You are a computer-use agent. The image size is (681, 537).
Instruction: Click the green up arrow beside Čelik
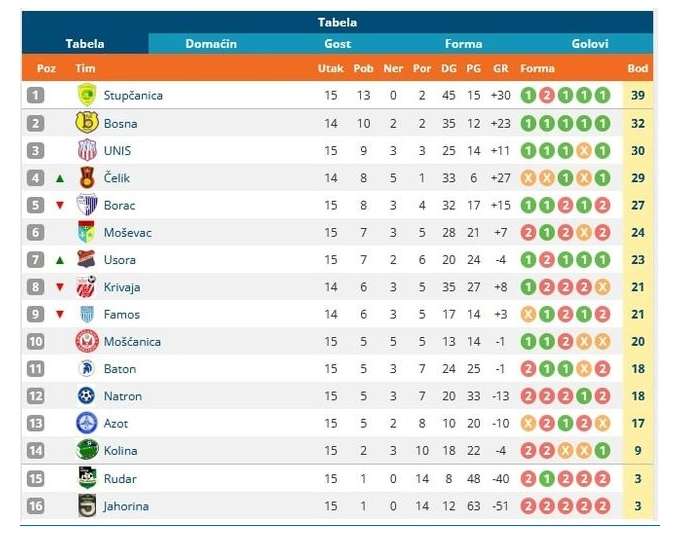pyautogui.click(x=60, y=178)
